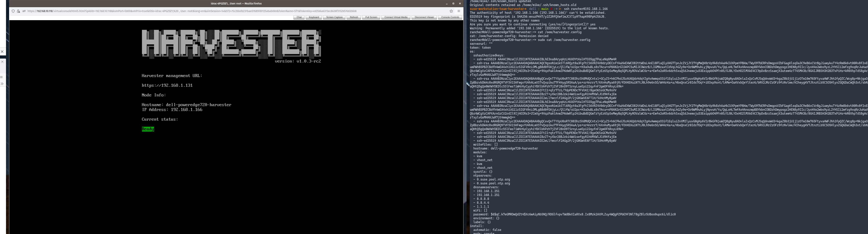Click the green Ready status label
Screen dimensions: 868x234
[148, 129]
